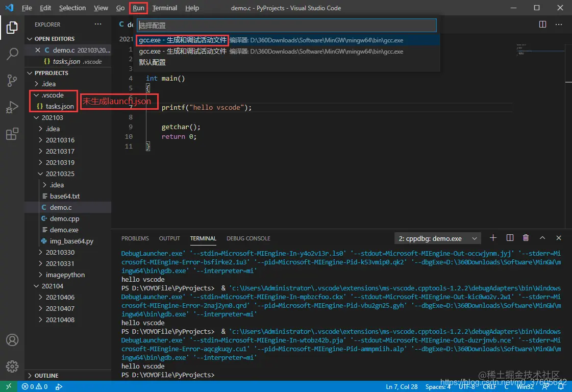This screenshot has height=392, width=572.
Task: Switch to the OUTPUT panel tab
Action: tap(169, 238)
